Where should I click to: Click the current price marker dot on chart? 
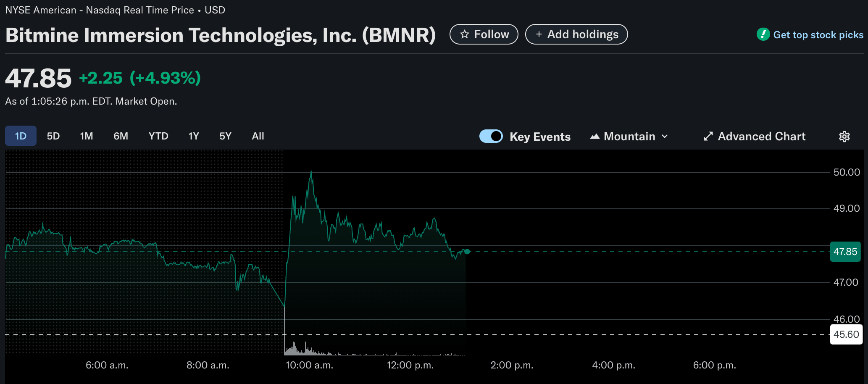tap(467, 252)
